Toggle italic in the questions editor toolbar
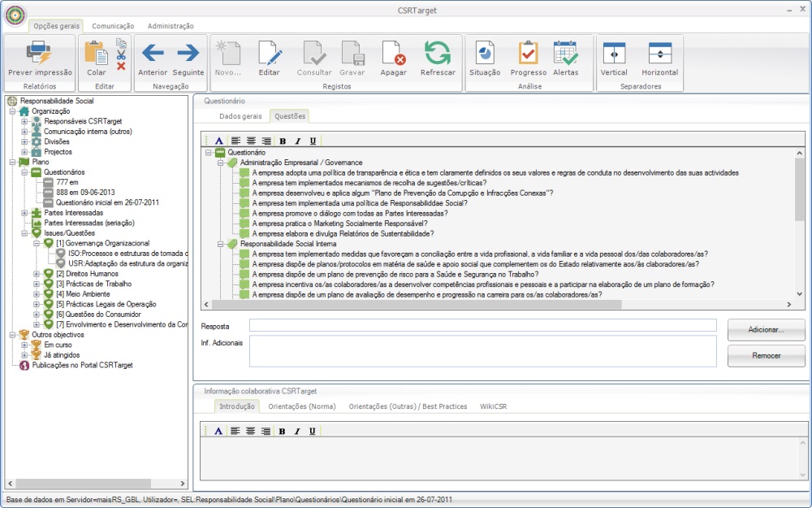 click(x=298, y=141)
